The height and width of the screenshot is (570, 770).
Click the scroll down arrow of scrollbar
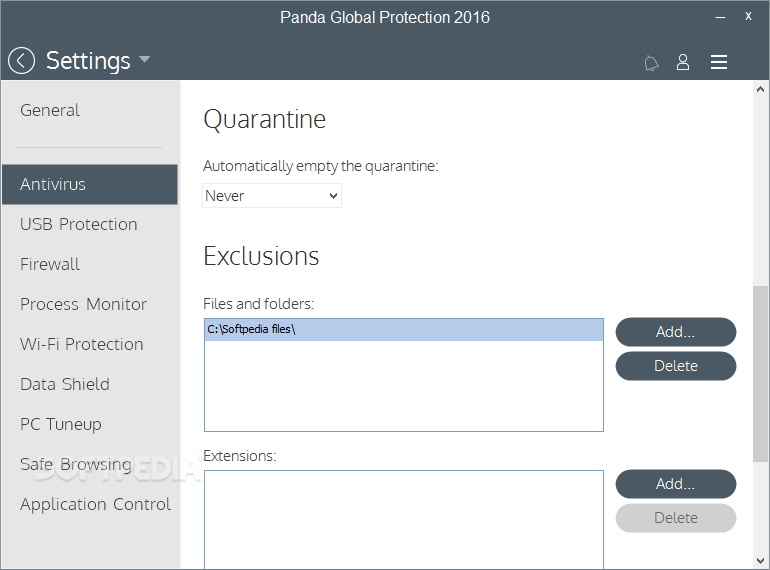pos(761,561)
